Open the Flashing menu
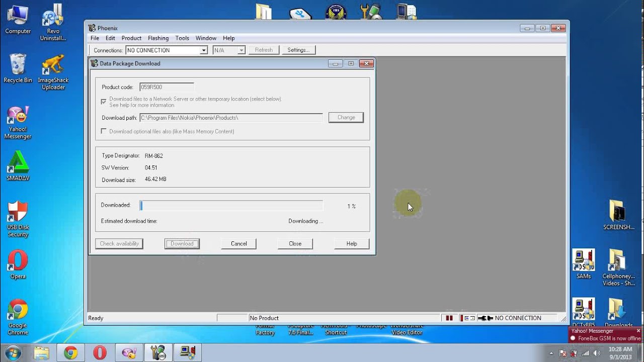Viewport: 644px width, 362px height. coord(158,38)
